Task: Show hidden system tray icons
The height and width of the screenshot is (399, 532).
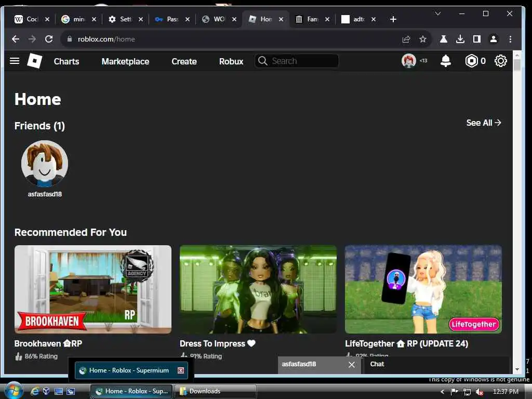Action: (442, 392)
